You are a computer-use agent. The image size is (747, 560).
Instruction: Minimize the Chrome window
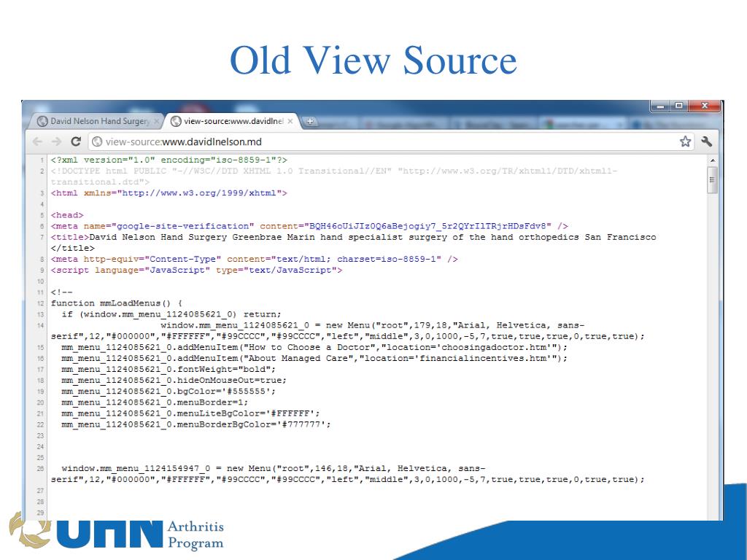662,106
